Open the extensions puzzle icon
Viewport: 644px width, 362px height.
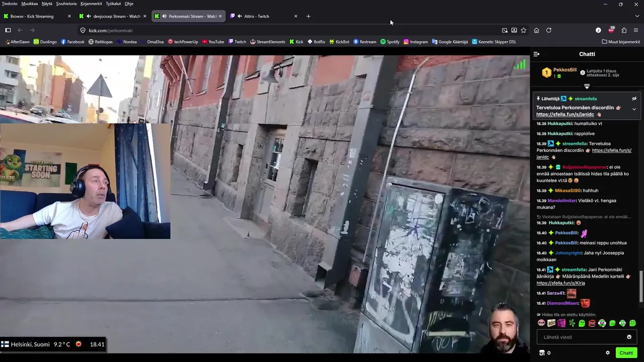[624, 30]
